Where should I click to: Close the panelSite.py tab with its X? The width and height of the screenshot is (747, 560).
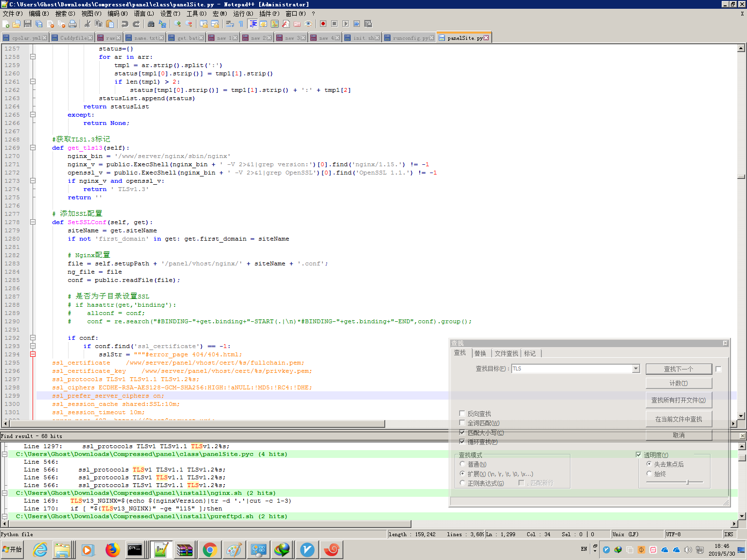click(486, 38)
